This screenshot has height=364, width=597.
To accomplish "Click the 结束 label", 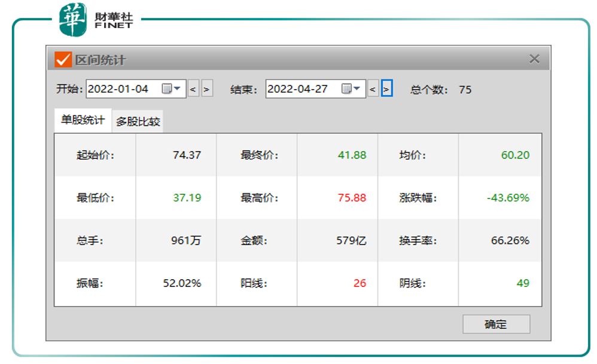I will click(x=243, y=90).
